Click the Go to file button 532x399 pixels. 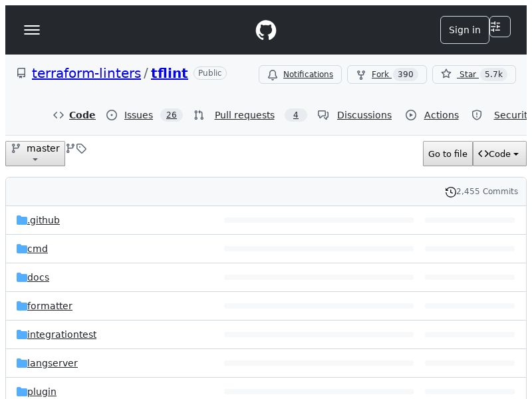[448, 154]
